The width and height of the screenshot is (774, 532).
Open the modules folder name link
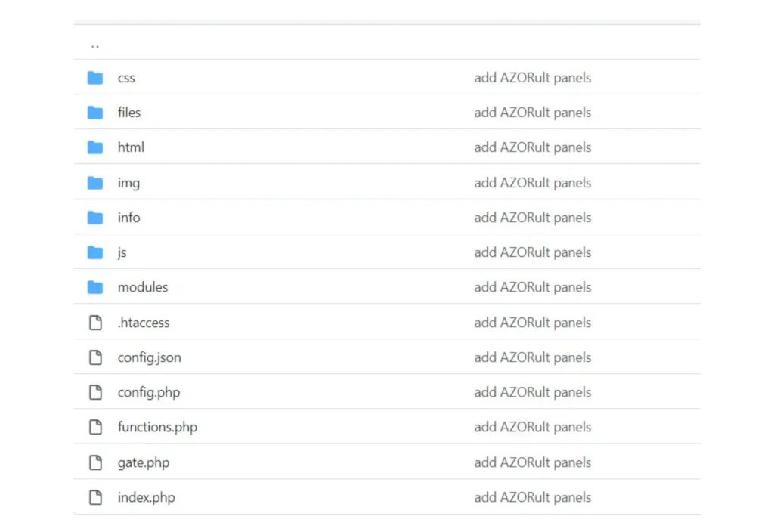tap(143, 287)
